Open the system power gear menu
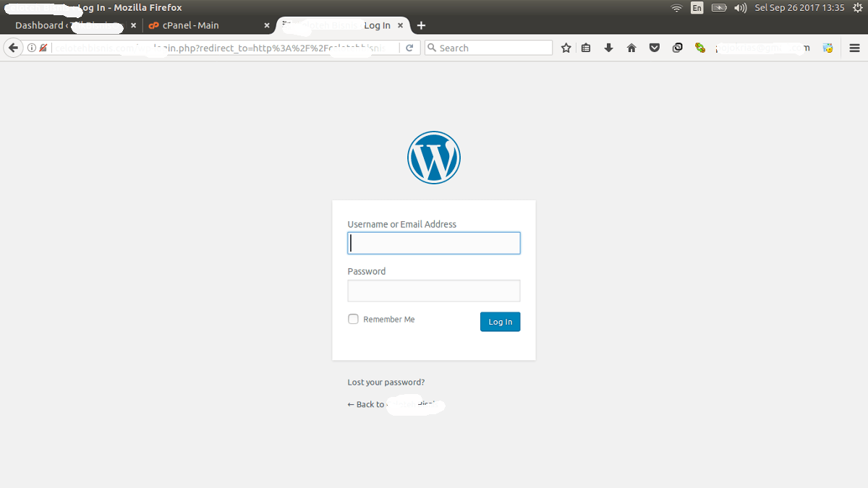 point(858,8)
